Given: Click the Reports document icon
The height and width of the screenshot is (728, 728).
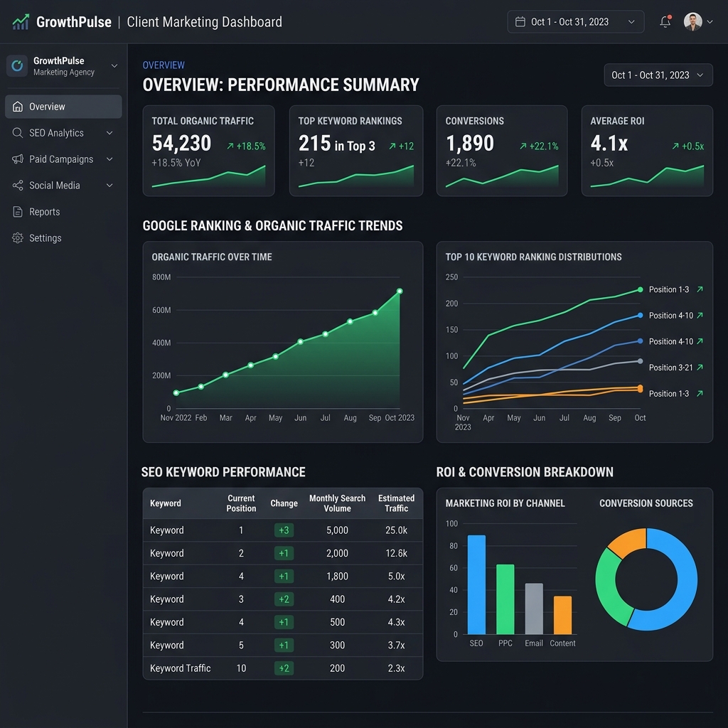Looking at the screenshot, I should tap(18, 212).
